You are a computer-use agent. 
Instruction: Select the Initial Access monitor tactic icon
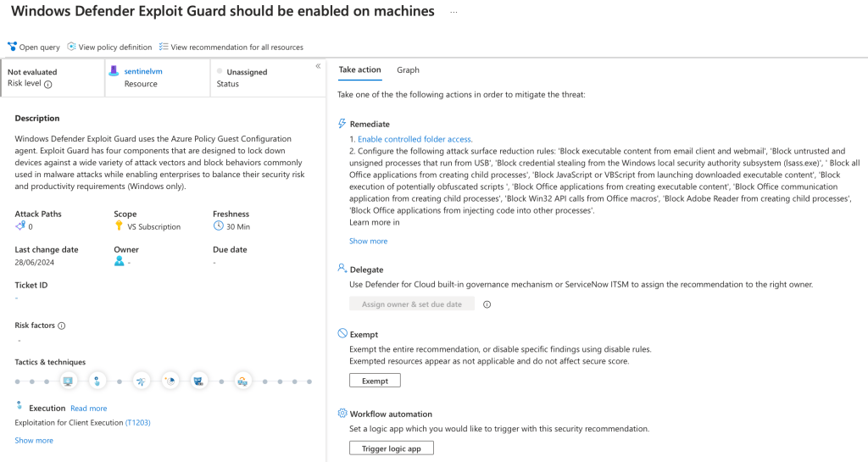coord(69,381)
